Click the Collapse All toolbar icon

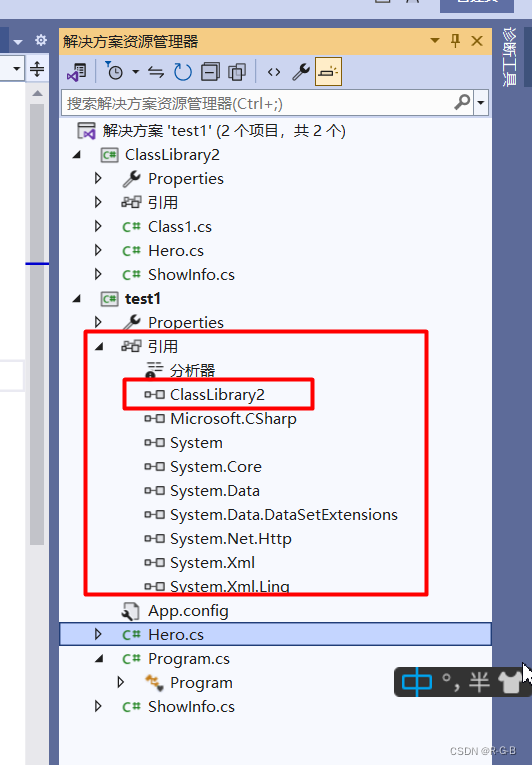[x=210, y=72]
